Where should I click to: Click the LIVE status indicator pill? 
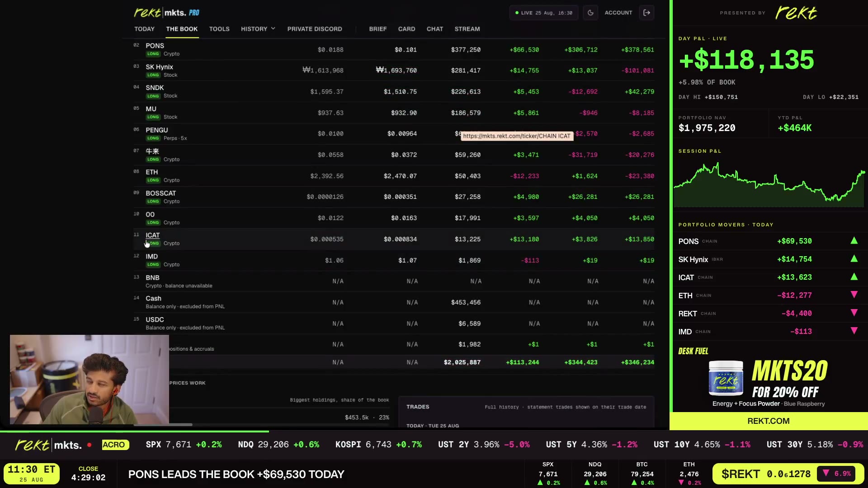tap(543, 13)
